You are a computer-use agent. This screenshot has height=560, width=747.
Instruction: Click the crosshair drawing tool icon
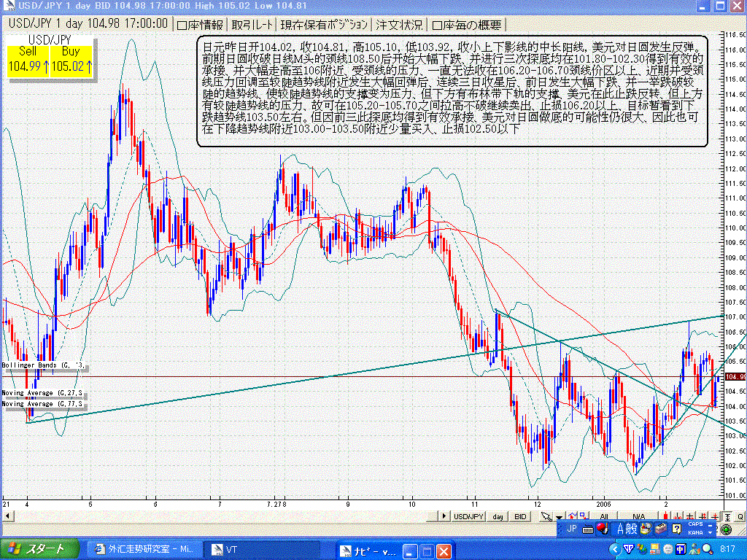(x=690, y=516)
